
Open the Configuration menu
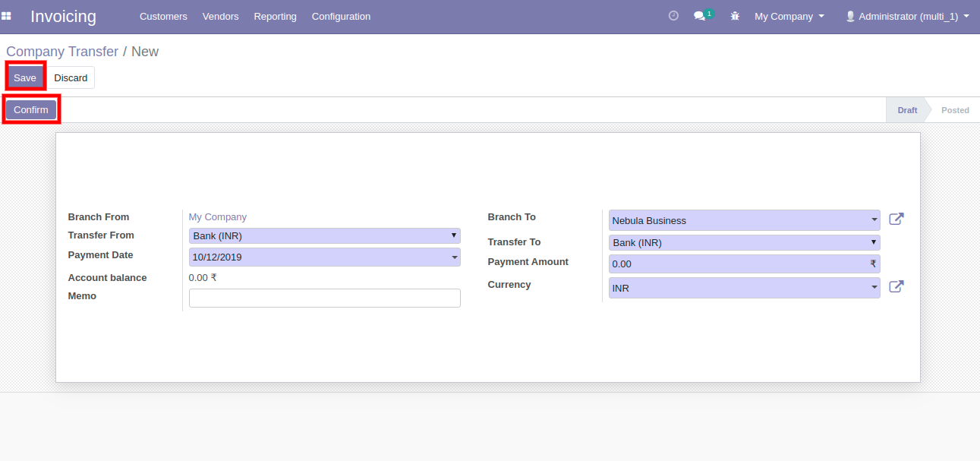tap(341, 16)
